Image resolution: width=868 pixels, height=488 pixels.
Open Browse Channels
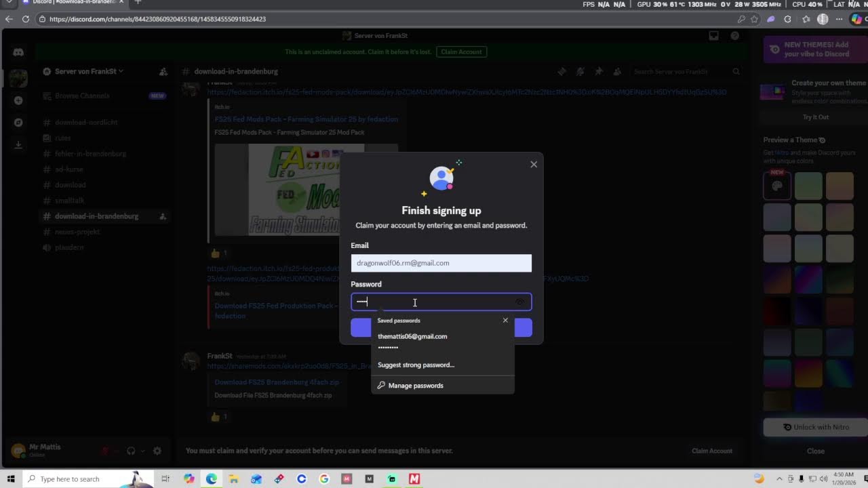point(104,96)
